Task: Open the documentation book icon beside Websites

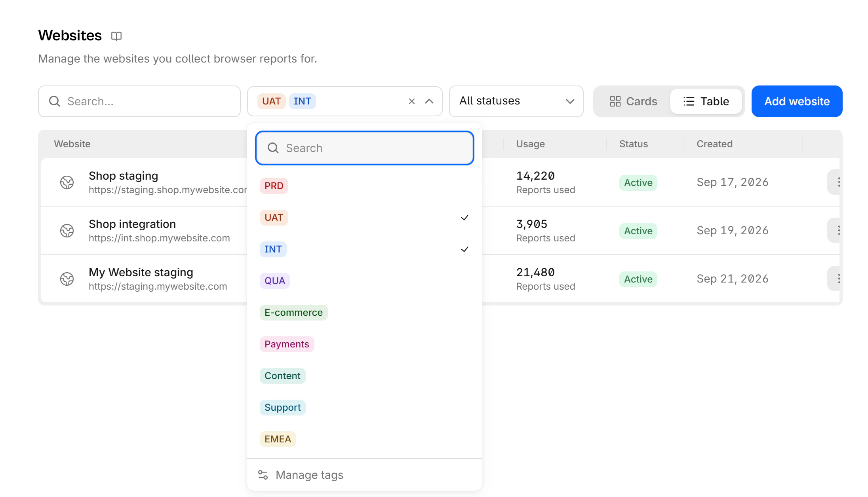Action: (x=116, y=36)
